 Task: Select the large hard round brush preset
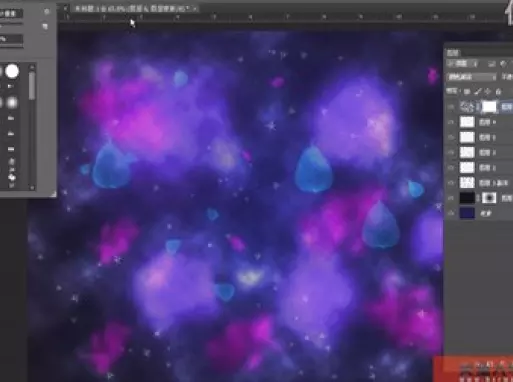(12, 71)
